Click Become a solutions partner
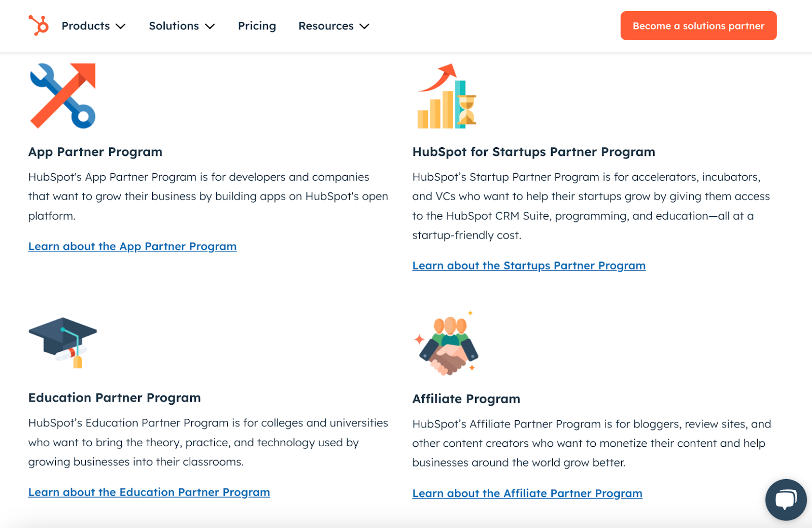Screen dimensions: 812x528 tap(698, 25)
